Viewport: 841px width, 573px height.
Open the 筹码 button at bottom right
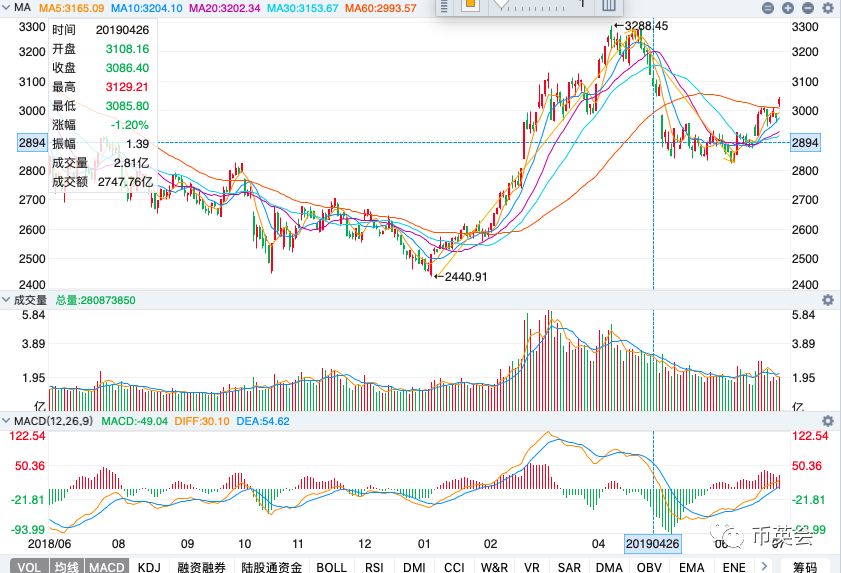click(805, 567)
